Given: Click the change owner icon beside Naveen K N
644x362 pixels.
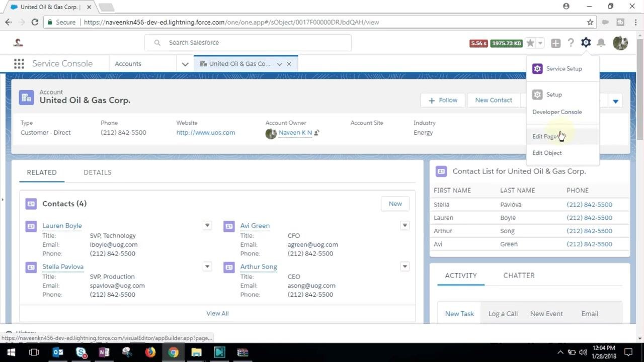Looking at the screenshot, I should click(x=317, y=133).
